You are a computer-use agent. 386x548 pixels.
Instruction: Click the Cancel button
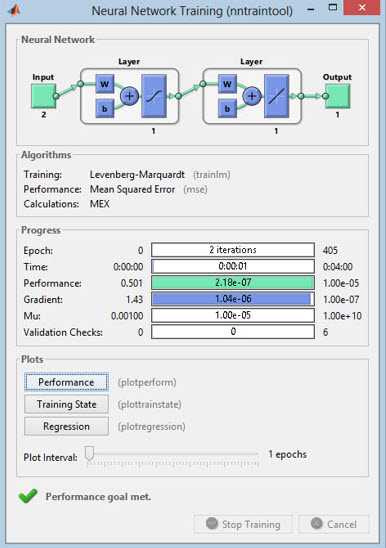(334, 524)
